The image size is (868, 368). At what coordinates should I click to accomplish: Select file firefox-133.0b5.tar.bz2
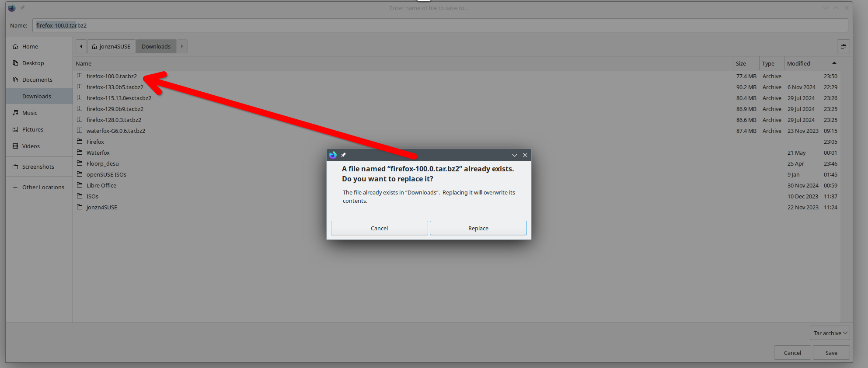tap(457, 87)
